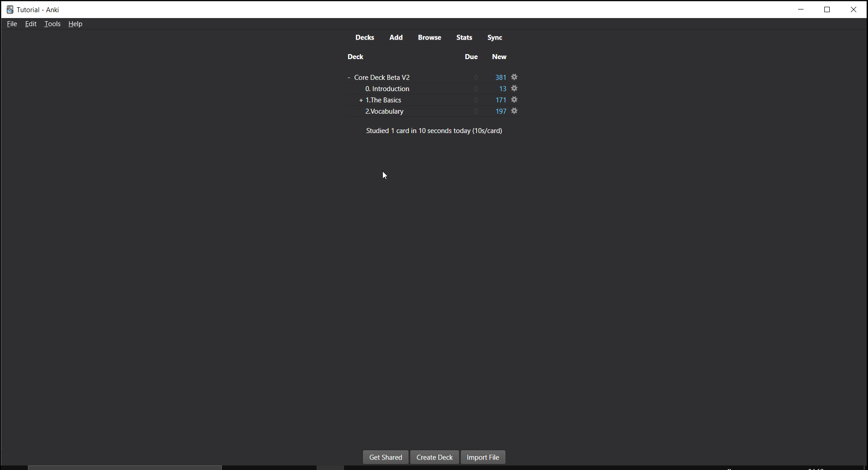Open the Edit menu
Viewport: 868px width, 470px height.
pyautogui.click(x=31, y=24)
